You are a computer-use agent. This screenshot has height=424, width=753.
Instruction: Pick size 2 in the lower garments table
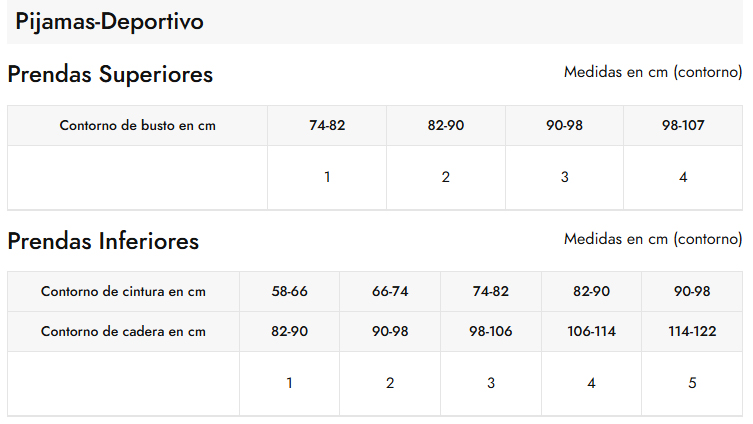(x=390, y=383)
